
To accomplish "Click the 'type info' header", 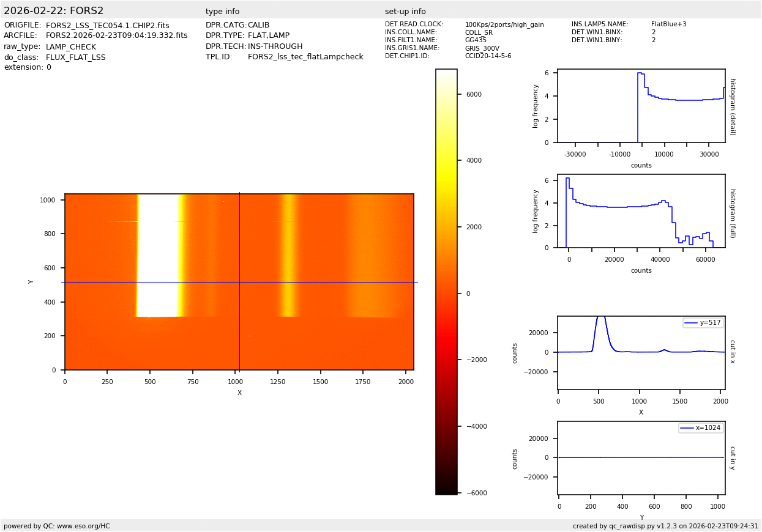I will pos(222,12).
